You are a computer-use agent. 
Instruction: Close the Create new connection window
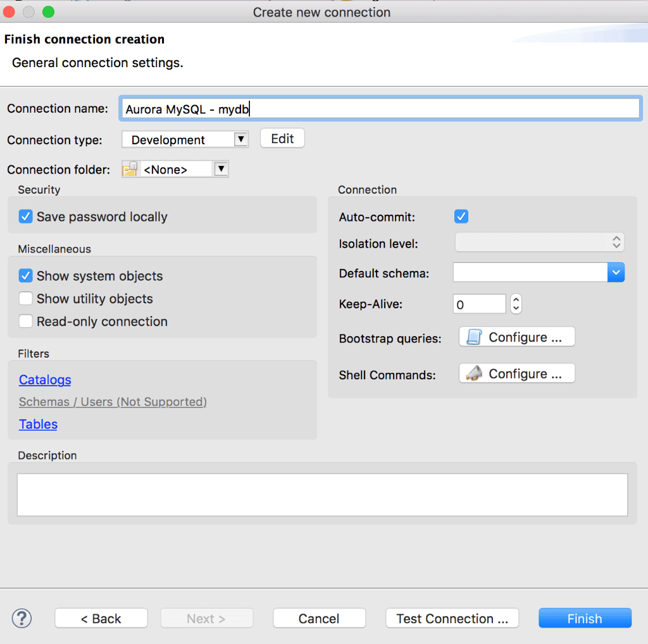click(9, 12)
